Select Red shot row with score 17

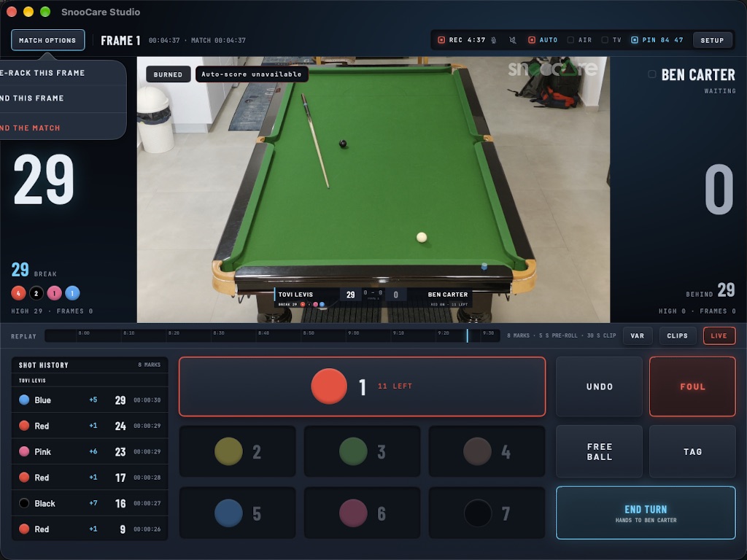[x=90, y=477]
